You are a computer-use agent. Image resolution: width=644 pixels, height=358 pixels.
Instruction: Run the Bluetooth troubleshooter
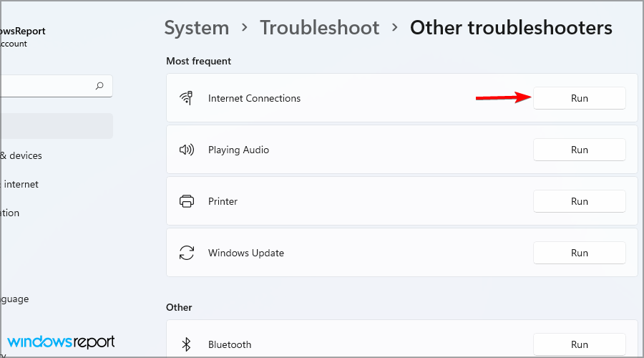pyautogui.click(x=579, y=344)
